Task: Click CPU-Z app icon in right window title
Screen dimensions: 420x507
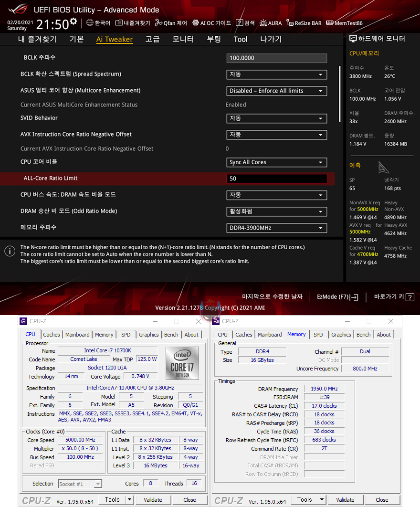Action: pos(216,321)
